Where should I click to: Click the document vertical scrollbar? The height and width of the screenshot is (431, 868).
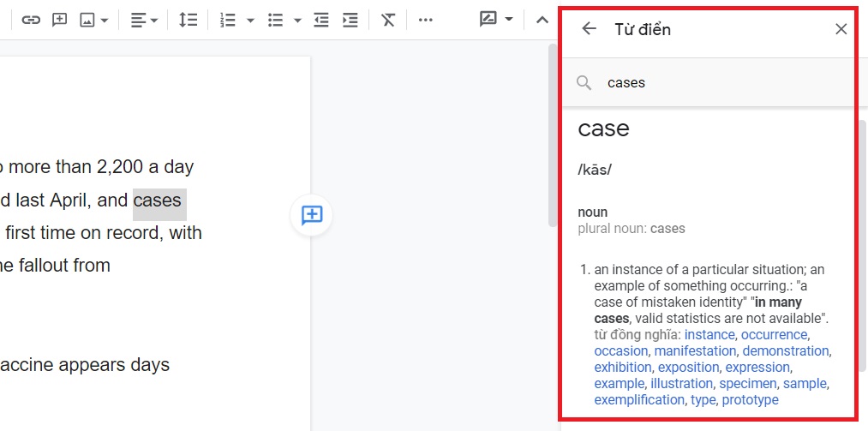click(x=552, y=135)
